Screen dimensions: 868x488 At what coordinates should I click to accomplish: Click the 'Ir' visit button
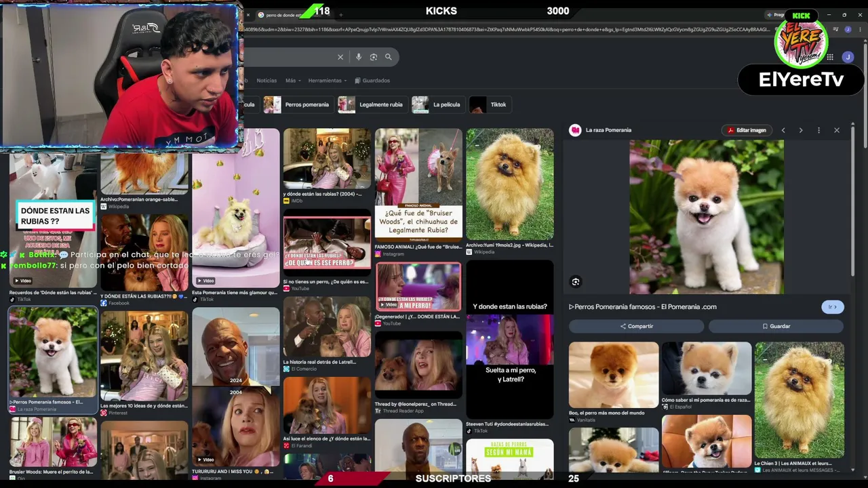[833, 307]
